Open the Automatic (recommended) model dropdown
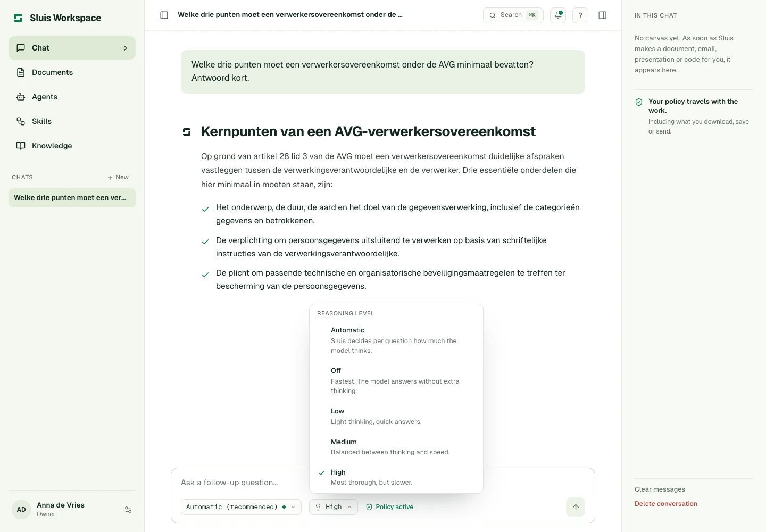766x532 pixels. pos(241,507)
